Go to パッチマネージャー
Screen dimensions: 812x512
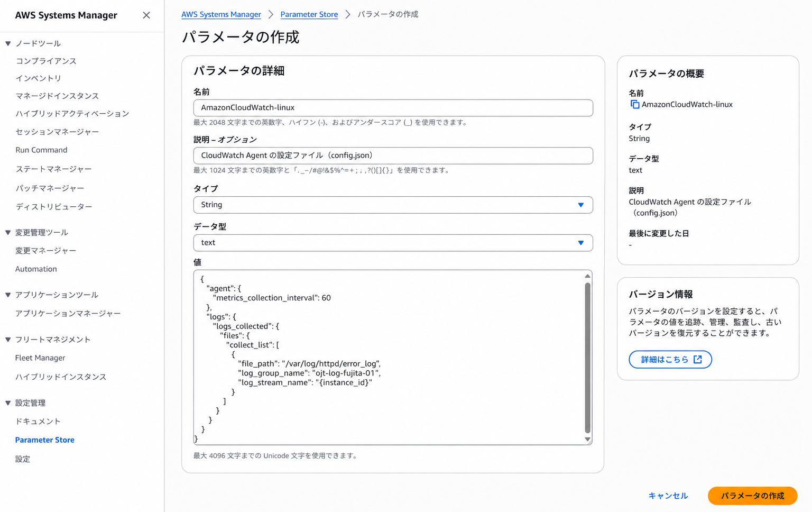pos(50,188)
